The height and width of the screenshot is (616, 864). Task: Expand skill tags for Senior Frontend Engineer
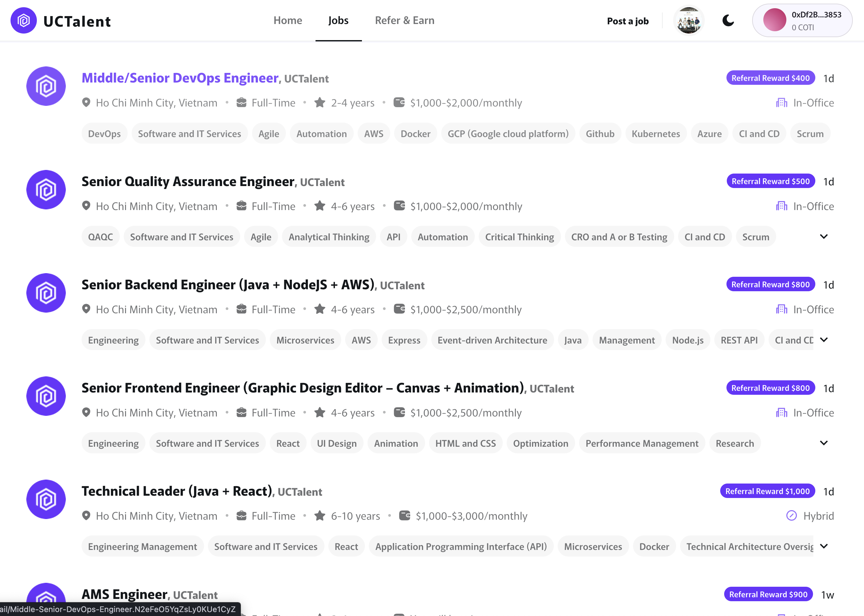pos(824,443)
